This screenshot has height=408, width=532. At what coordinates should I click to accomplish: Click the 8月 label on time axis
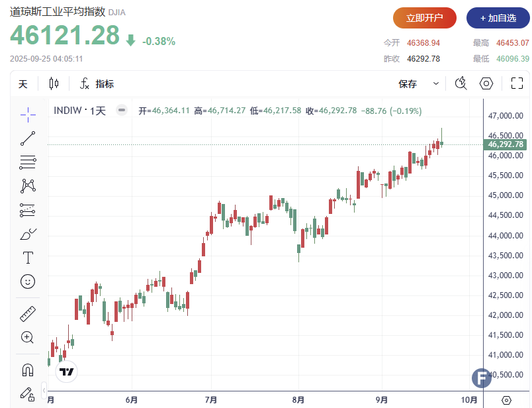(298, 400)
